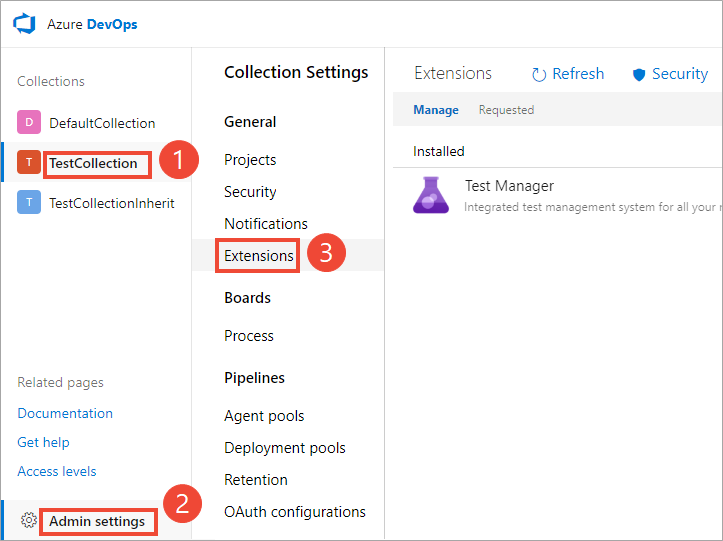Open Process under Boards
This screenshot has width=723, height=541.
(x=249, y=336)
